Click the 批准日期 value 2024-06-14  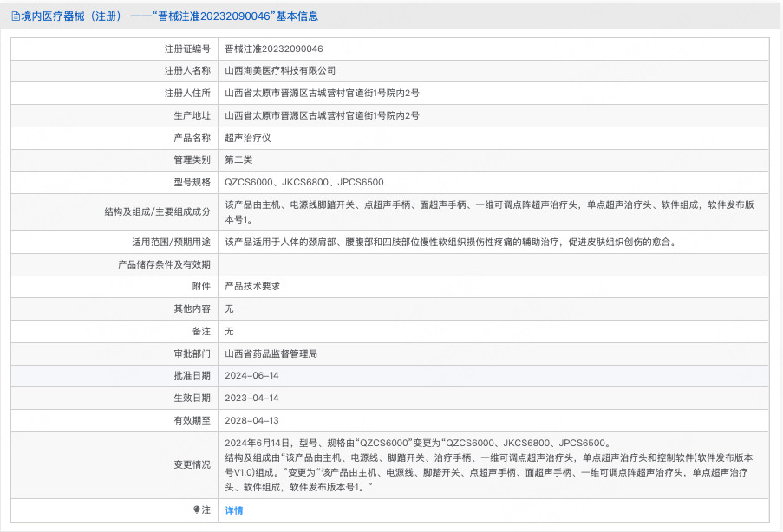[x=251, y=376]
